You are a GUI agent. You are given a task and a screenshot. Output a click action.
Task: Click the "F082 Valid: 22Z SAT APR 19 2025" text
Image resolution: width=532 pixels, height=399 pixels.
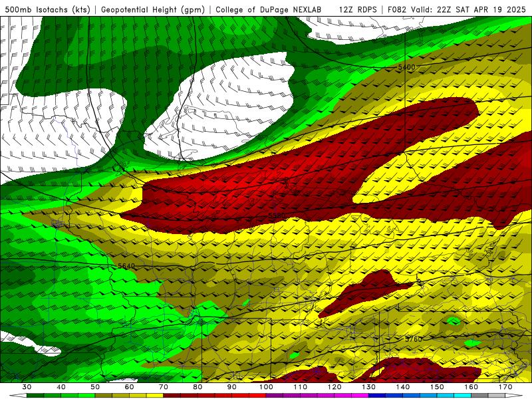(x=457, y=10)
